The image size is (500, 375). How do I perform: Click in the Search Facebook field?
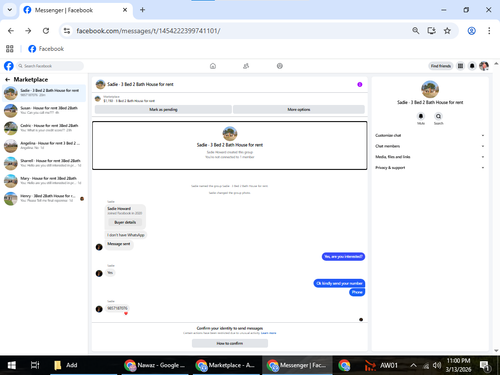pyautogui.click(x=50, y=66)
